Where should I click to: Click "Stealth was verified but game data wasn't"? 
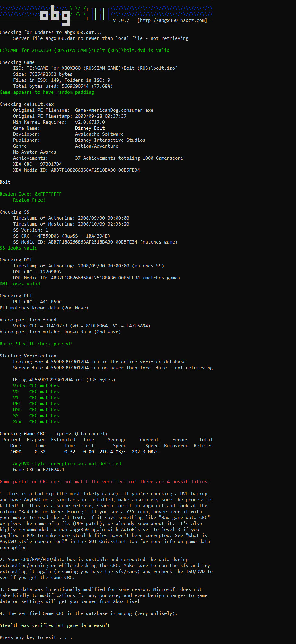pyautogui.click(x=55, y=625)
